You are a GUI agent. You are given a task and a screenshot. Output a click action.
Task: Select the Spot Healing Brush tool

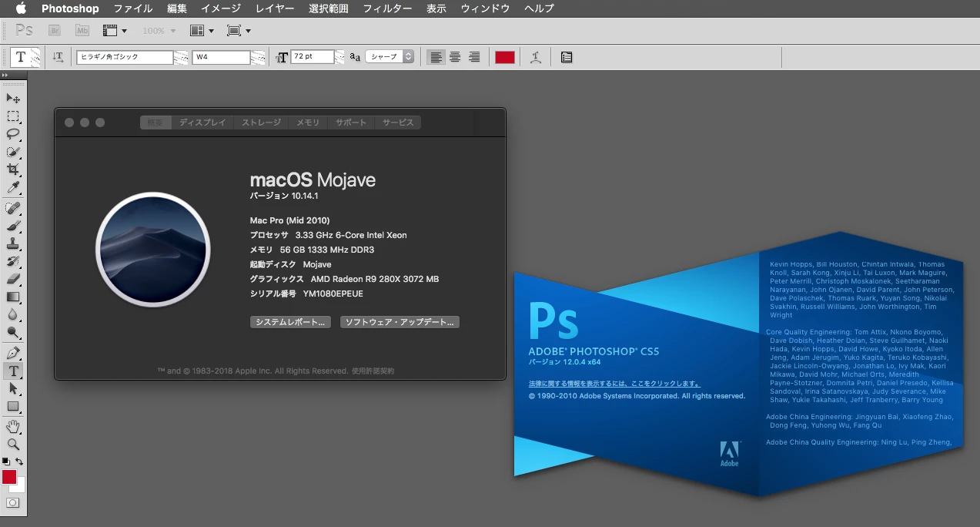point(13,209)
